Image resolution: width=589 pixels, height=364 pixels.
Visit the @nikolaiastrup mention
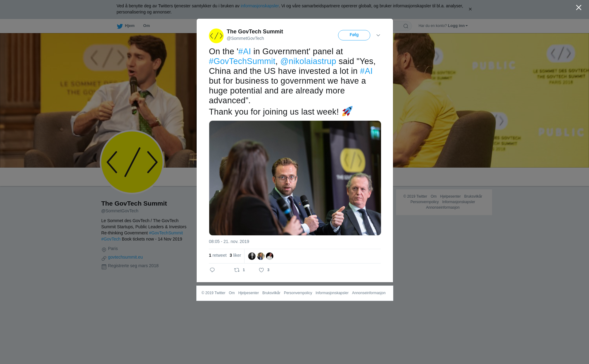tap(308, 61)
